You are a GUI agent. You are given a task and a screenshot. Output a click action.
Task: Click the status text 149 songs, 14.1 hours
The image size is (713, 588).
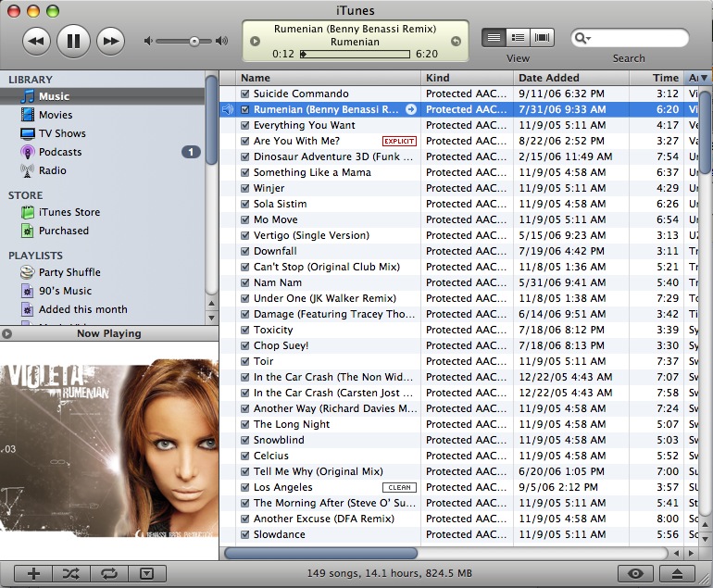[389, 573]
